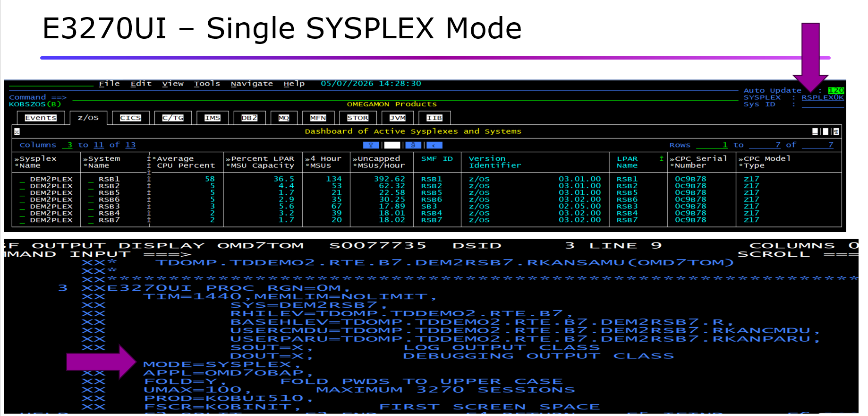Viewport: 868px width, 416px height.
Task: Sort by the 4 Hour MSUs header
Action: pyautogui.click(x=323, y=162)
